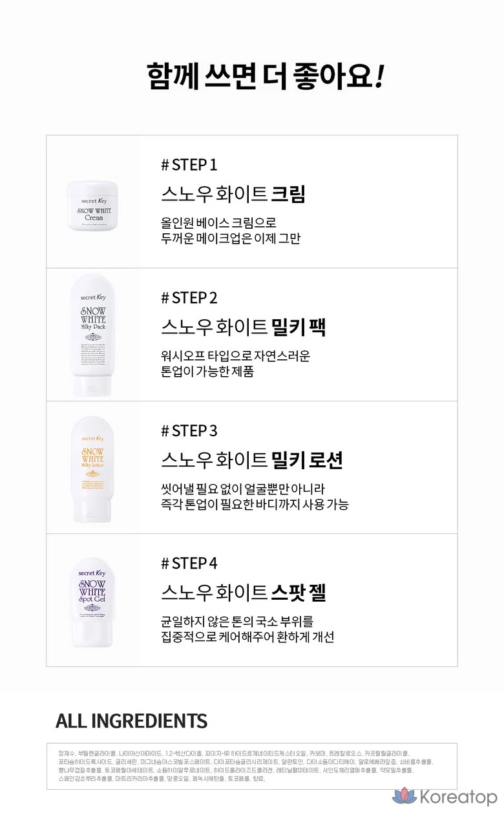This screenshot has width=504, height=813.
Task: Click the # STEP 2 label
Action: [x=189, y=298]
